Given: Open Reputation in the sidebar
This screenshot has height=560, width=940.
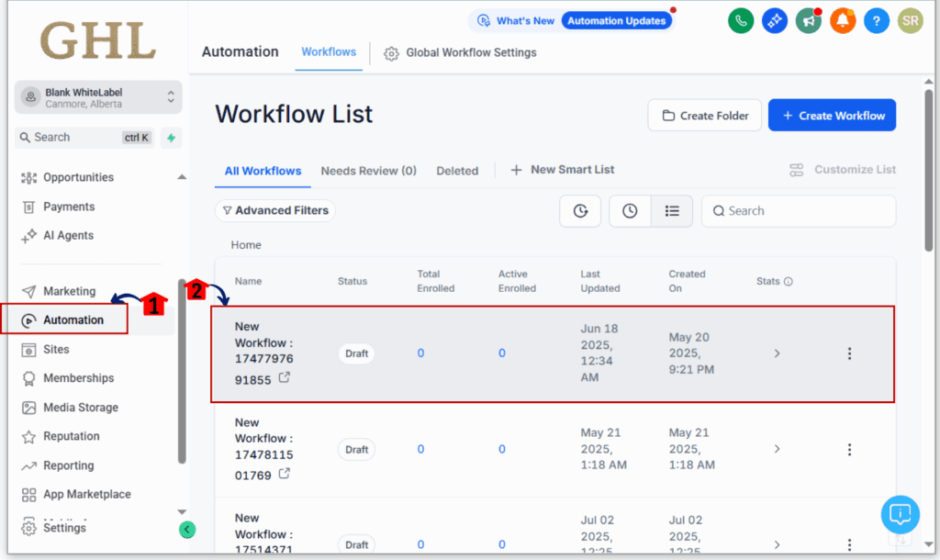Looking at the screenshot, I should pos(71,436).
